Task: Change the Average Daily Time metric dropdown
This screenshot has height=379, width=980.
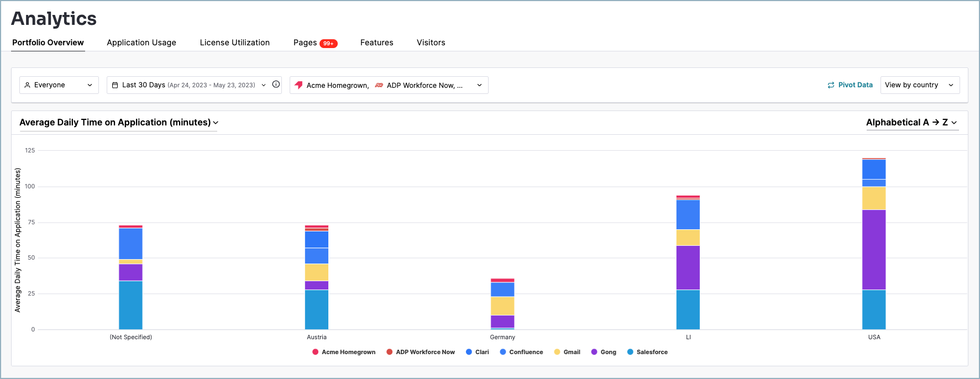Action: [119, 123]
